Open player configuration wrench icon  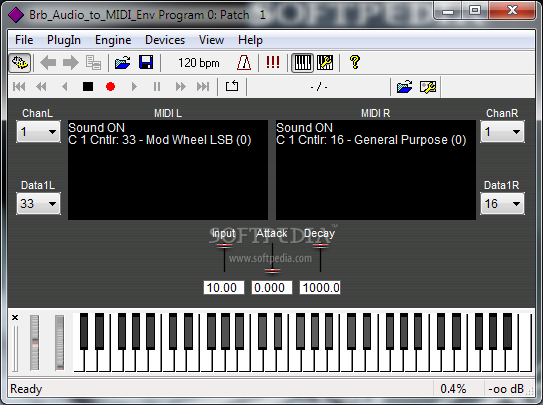coord(428,87)
